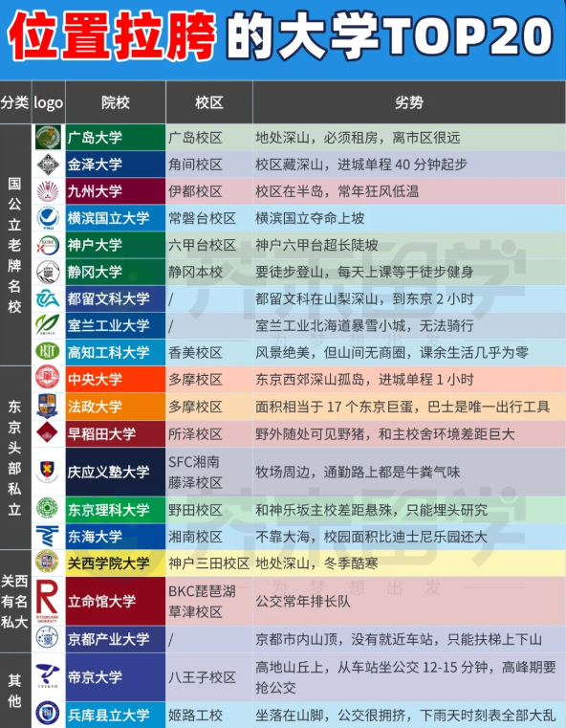Click the yellow 关西学院大学 name cell
Image resolution: width=566 pixels, height=728 pixels.
[116, 563]
